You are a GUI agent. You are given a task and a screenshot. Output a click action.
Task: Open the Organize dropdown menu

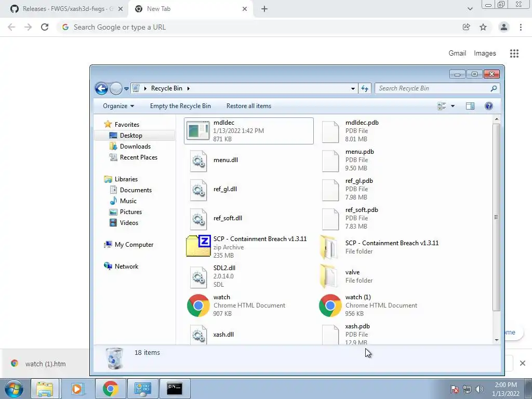[118, 106]
